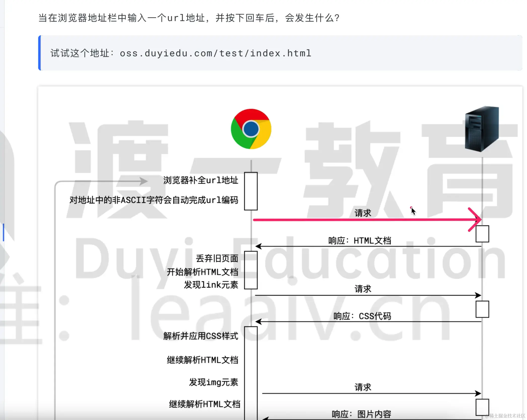Click the blue quote bar of address block

(40, 53)
